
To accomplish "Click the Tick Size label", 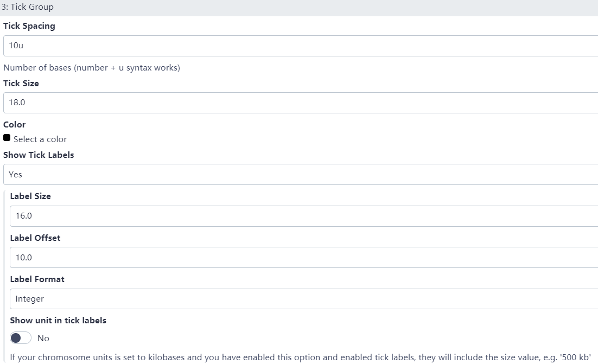I will coord(21,84).
